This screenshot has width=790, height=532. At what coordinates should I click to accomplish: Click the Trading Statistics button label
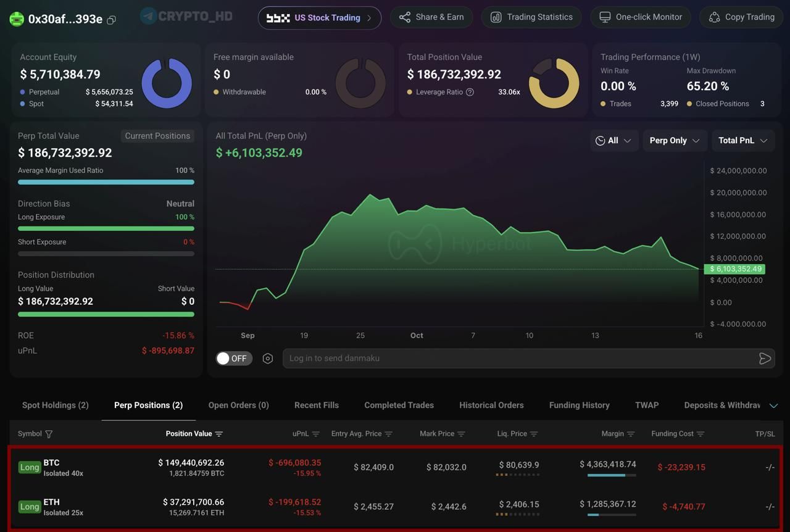[x=540, y=17]
